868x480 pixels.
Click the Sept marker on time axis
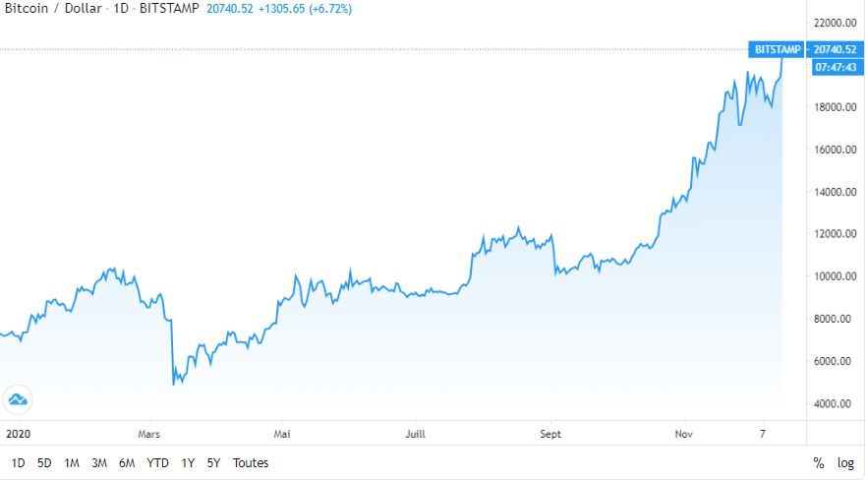(550, 433)
